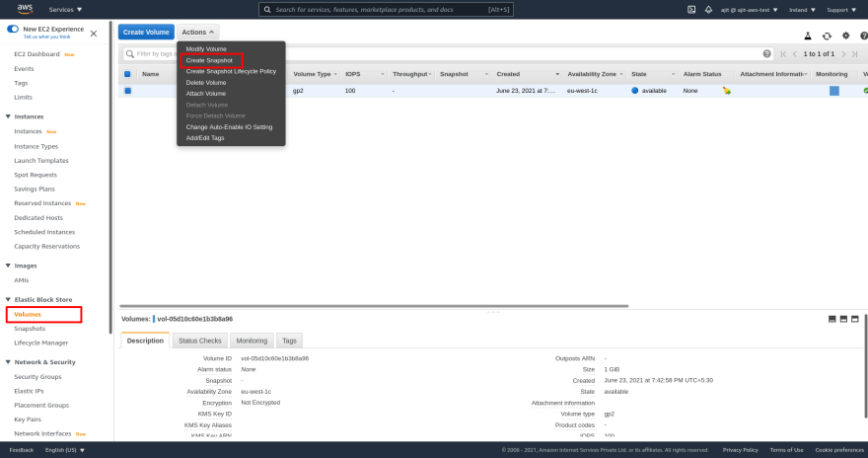The height and width of the screenshot is (458, 868).
Task: Open the Privacy Policy link
Action: click(x=740, y=450)
